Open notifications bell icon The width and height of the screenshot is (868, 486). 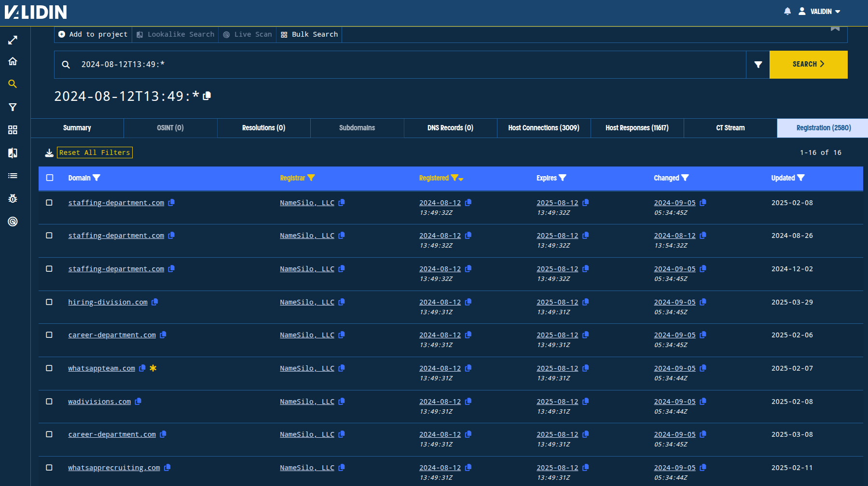pyautogui.click(x=787, y=11)
